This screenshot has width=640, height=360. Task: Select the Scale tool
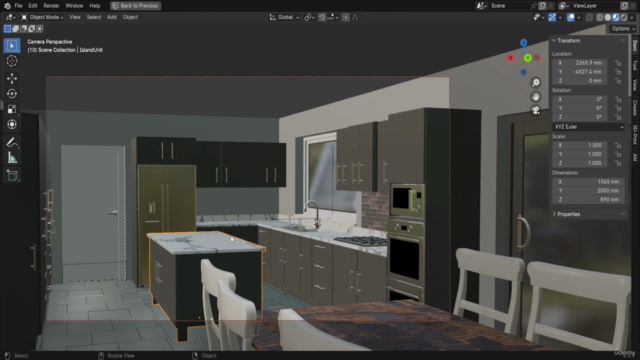click(12, 109)
